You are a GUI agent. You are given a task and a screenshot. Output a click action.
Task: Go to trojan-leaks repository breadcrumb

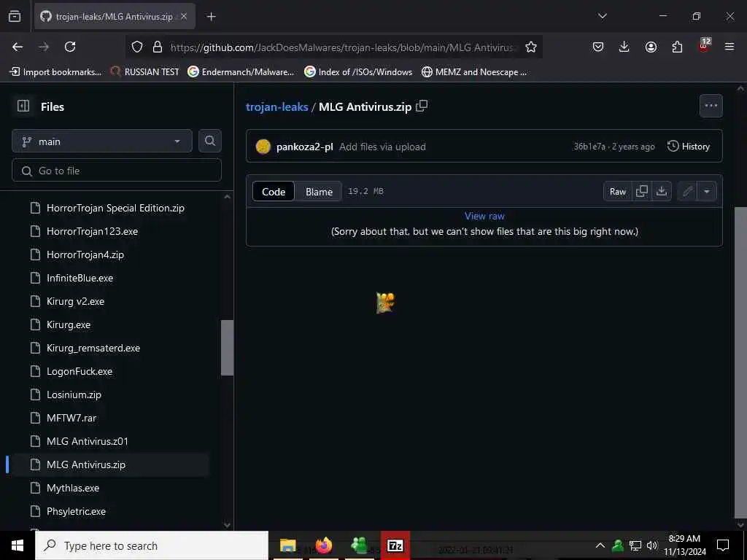pos(276,106)
